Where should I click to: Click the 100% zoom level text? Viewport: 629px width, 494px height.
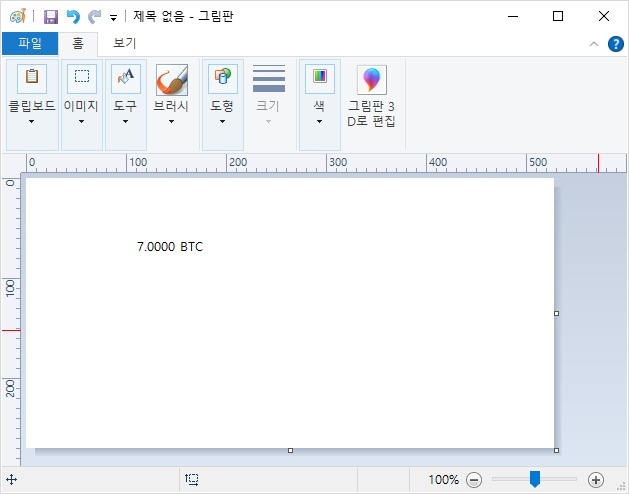(443, 480)
